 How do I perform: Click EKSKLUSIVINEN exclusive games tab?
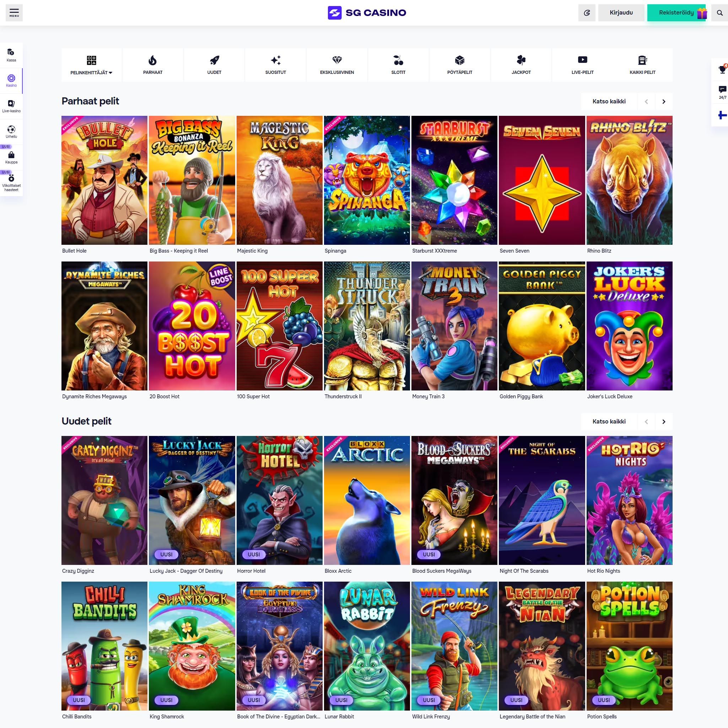pyautogui.click(x=336, y=65)
